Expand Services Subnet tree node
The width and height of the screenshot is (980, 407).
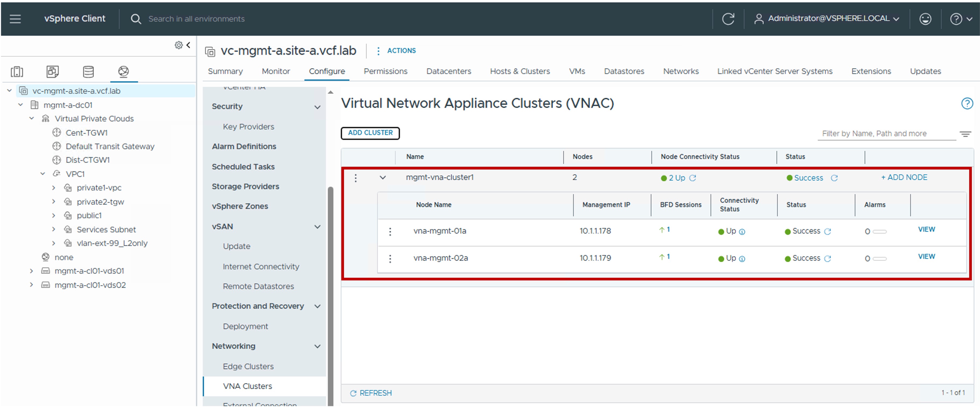pyautogui.click(x=54, y=229)
